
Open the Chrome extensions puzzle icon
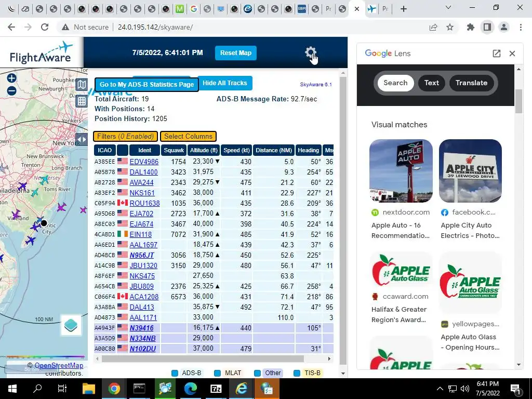(470, 27)
